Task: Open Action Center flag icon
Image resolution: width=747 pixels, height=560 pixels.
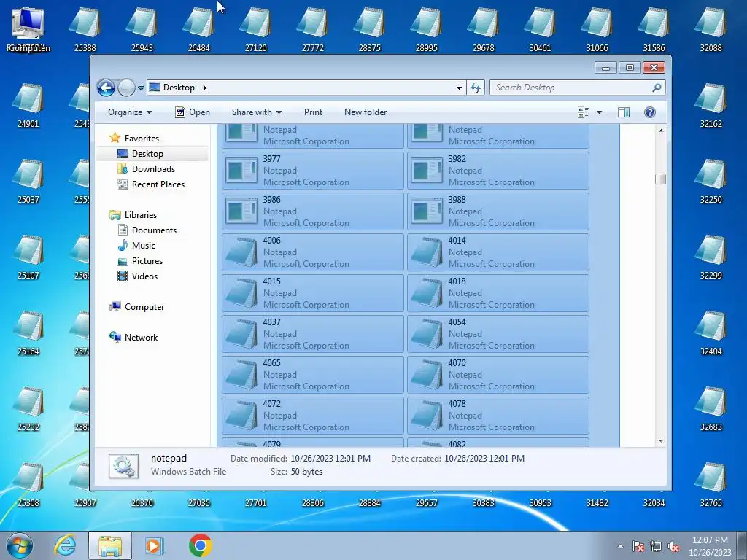Action: tap(638, 546)
